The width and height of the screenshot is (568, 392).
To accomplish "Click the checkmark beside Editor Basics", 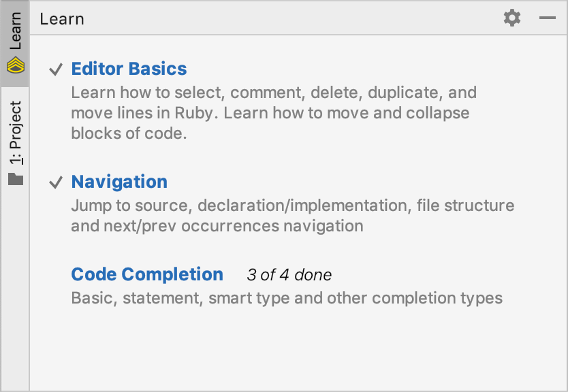I will click(x=56, y=69).
